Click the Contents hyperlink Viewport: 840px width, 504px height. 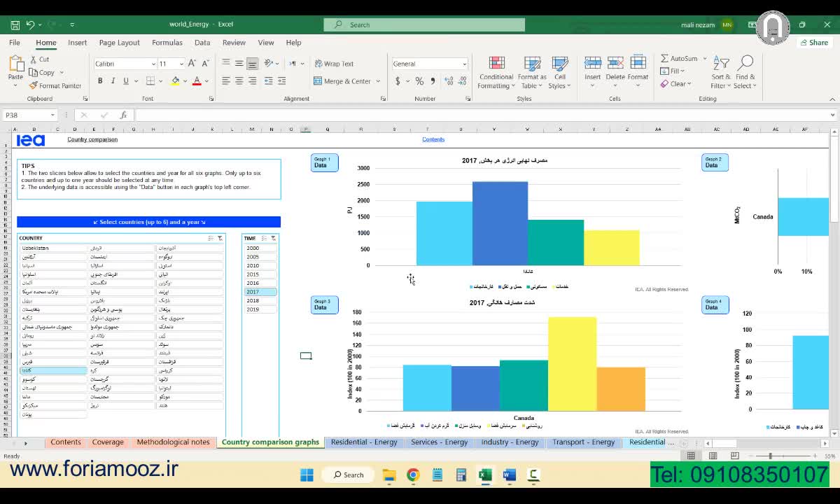pyautogui.click(x=433, y=139)
